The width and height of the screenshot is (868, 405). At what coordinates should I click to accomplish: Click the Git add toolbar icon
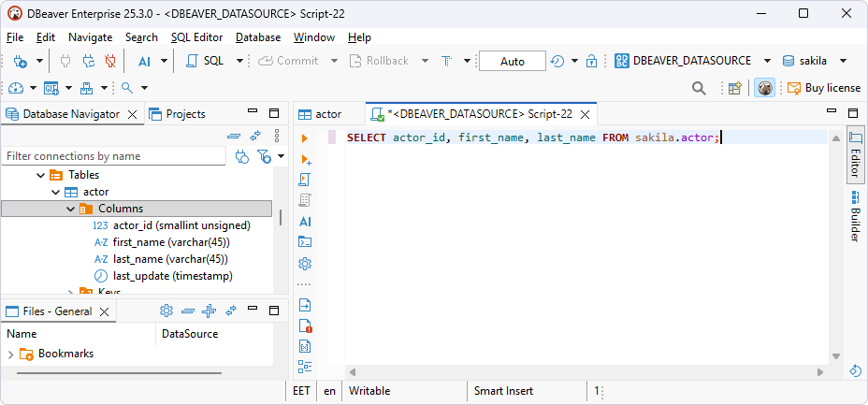(x=51, y=88)
